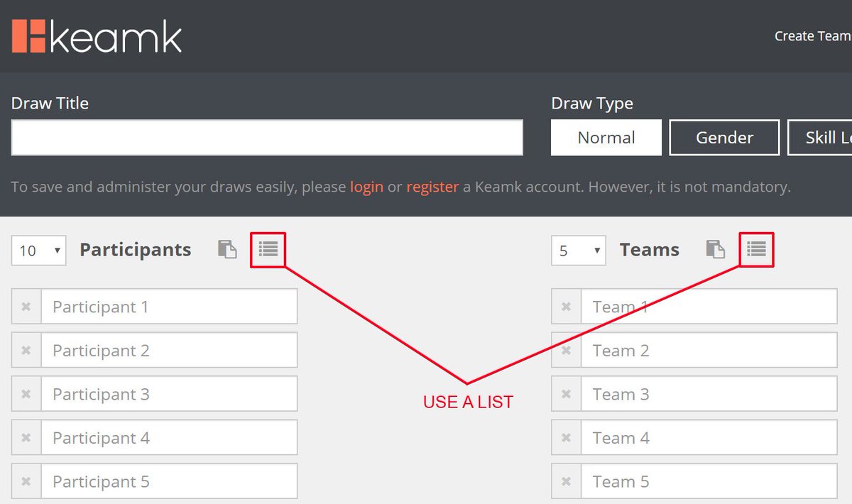Select the Normal draw type
The width and height of the screenshot is (852, 504).
click(606, 137)
